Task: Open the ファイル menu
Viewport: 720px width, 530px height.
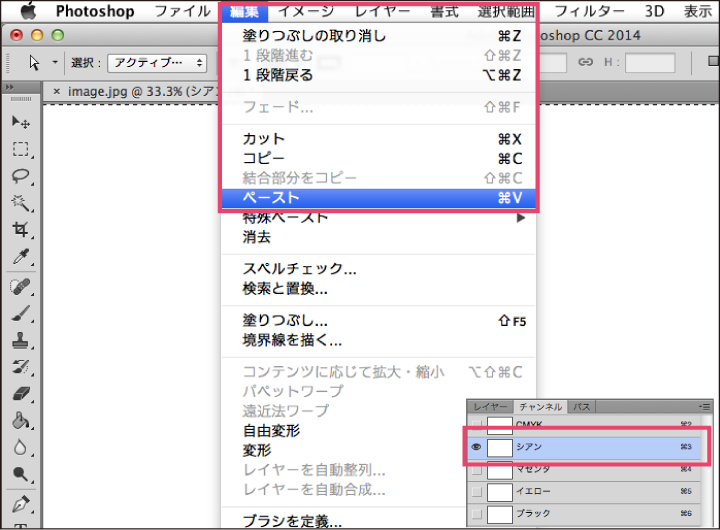Action: tap(182, 11)
